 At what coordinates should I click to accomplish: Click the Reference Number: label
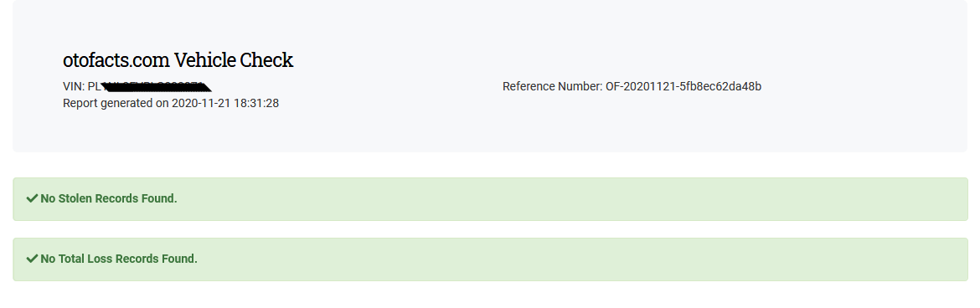tap(553, 86)
